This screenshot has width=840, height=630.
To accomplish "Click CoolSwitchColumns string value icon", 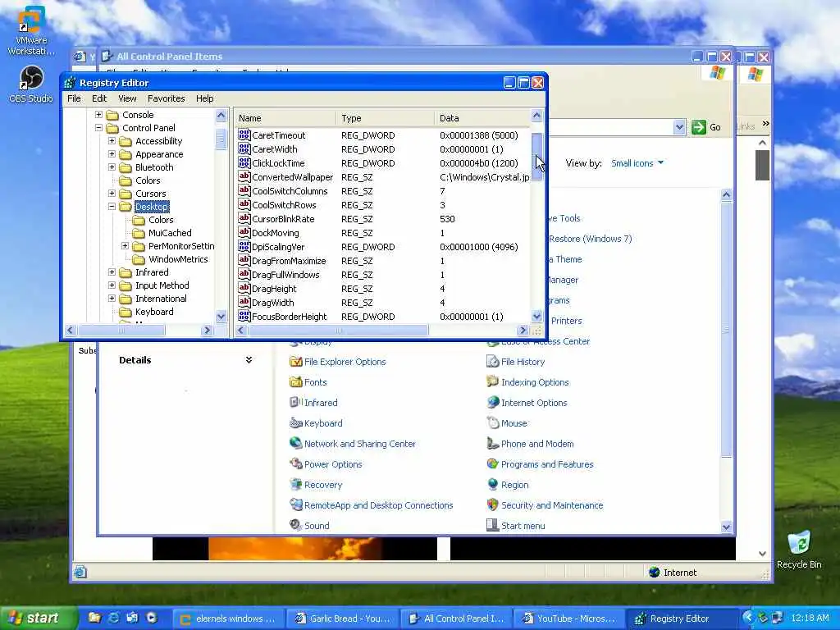I will click(244, 190).
